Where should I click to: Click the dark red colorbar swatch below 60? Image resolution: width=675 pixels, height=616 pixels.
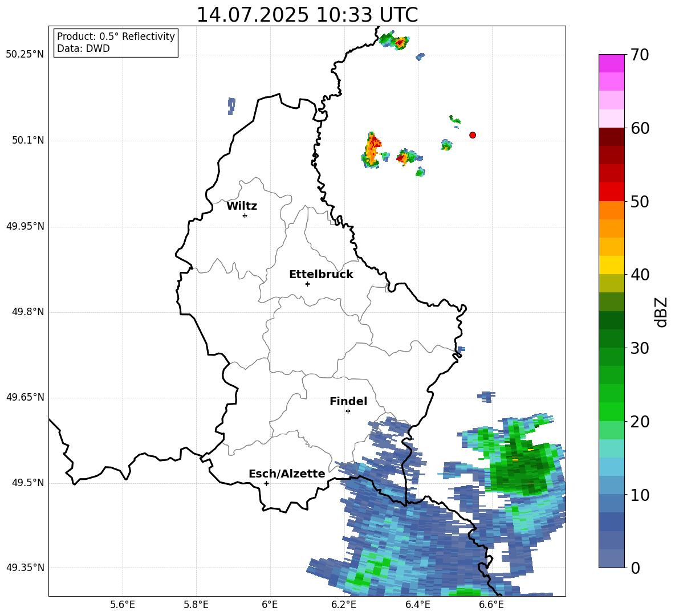(611, 137)
